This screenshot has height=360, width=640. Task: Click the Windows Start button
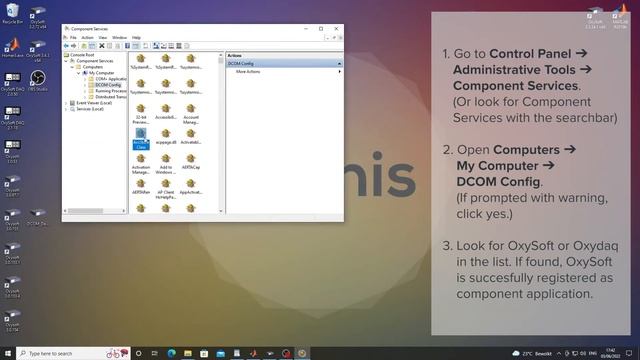click(x=7, y=353)
